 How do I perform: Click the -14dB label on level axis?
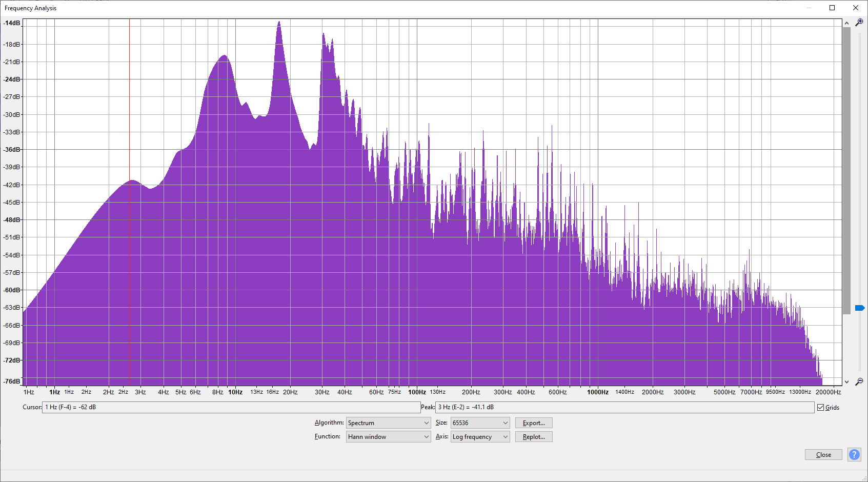[x=12, y=23]
